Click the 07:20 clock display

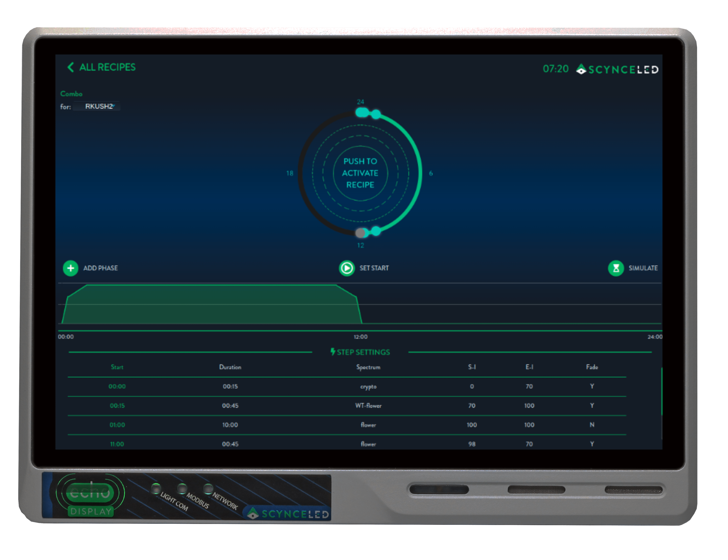point(555,69)
